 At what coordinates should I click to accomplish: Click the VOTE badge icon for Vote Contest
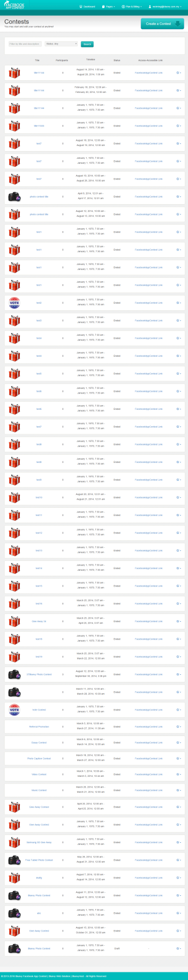click(x=14, y=709)
